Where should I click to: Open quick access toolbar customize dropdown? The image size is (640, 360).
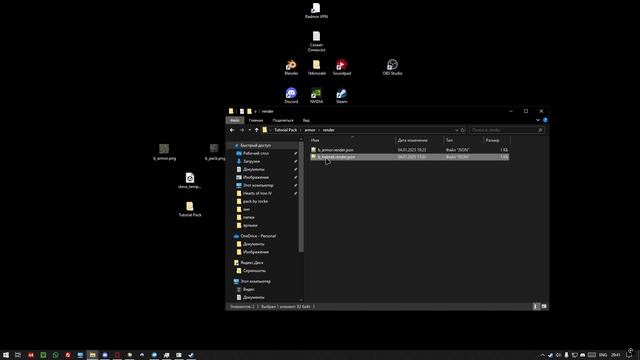(x=256, y=111)
